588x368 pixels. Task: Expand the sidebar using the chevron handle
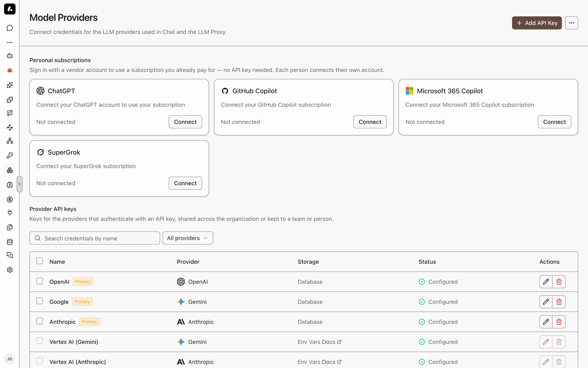(x=19, y=184)
